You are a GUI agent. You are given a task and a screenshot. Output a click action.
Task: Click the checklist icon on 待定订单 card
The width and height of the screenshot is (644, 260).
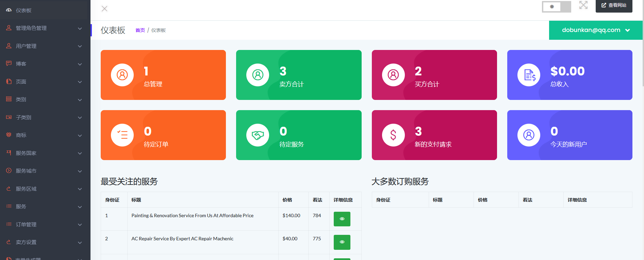tap(122, 135)
